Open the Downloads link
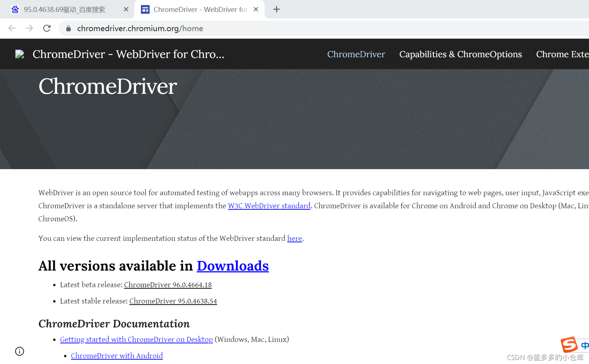The image size is (589, 364). coord(233,266)
